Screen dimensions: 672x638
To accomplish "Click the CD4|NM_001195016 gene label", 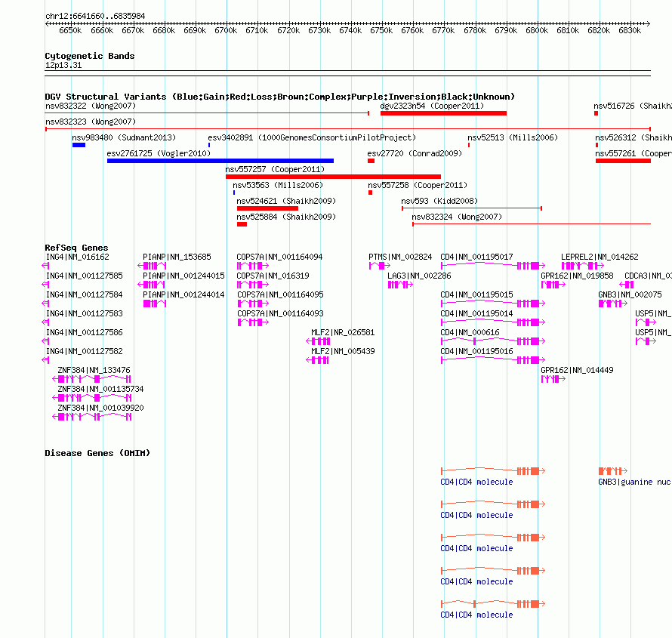I will coord(476,351).
